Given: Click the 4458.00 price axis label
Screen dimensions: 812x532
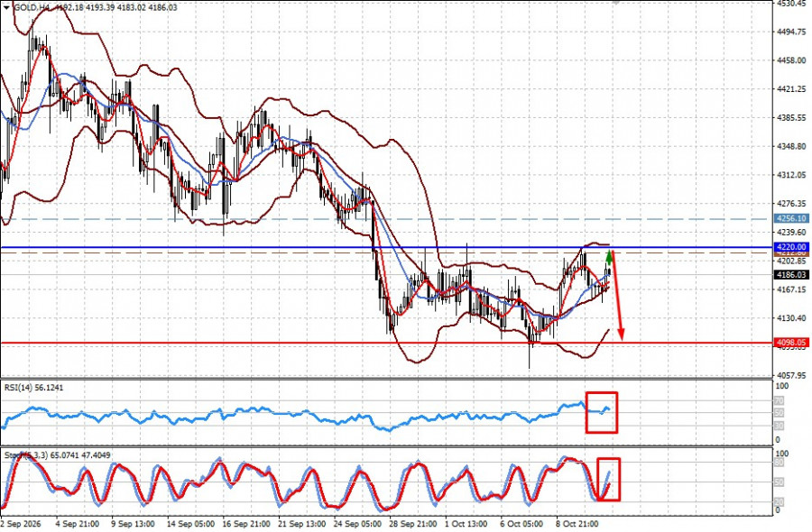Looking at the screenshot, I should [x=792, y=60].
